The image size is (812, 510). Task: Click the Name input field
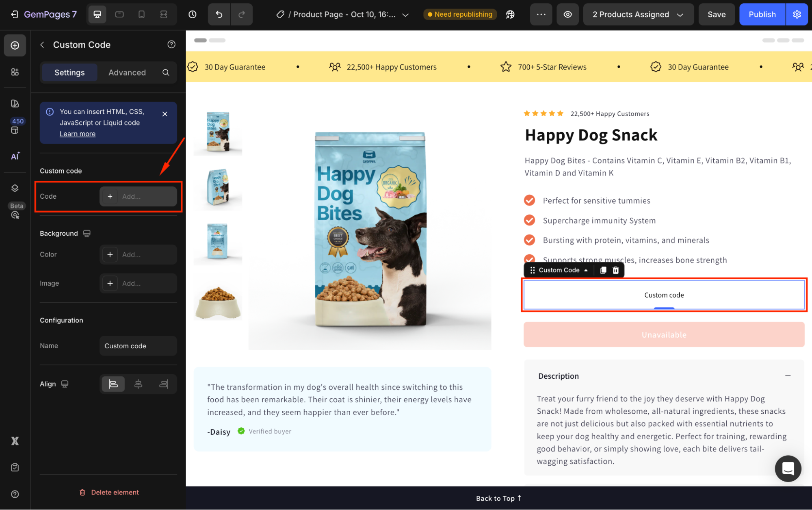tap(138, 346)
